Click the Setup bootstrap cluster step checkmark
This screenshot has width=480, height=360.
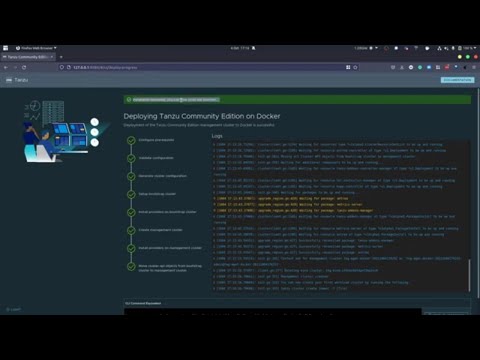click(131, 194)
